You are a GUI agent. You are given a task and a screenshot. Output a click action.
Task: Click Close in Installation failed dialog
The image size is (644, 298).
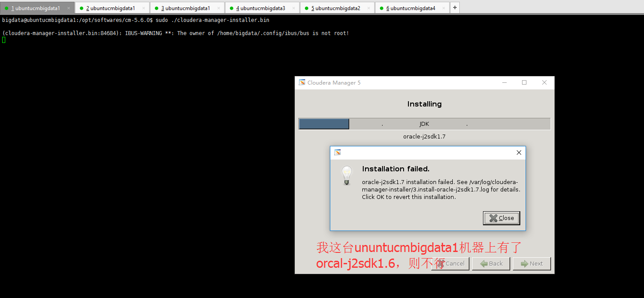(501, 218)
